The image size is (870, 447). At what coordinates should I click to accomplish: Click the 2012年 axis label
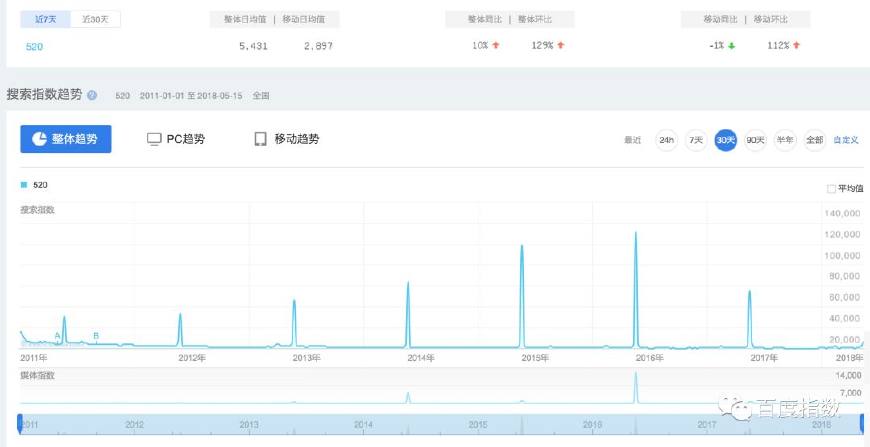(192, 358)
